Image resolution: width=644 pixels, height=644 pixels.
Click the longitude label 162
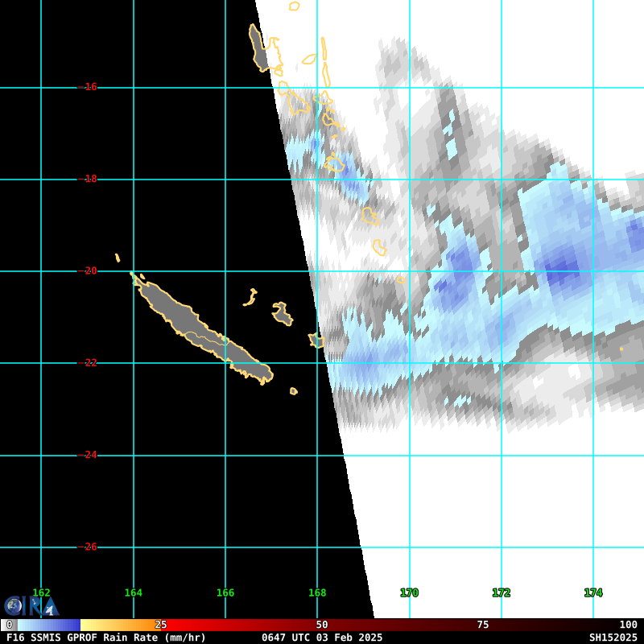(x=41, y=592)
